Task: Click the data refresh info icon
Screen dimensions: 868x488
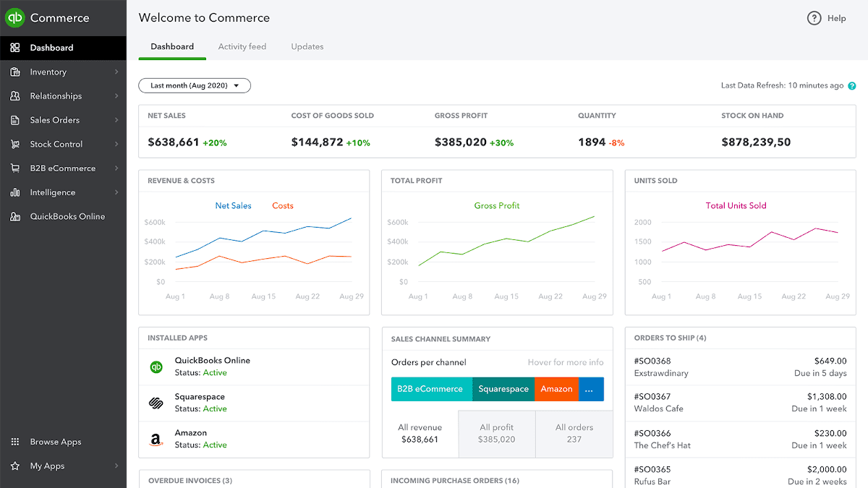Action: (851, 86)
